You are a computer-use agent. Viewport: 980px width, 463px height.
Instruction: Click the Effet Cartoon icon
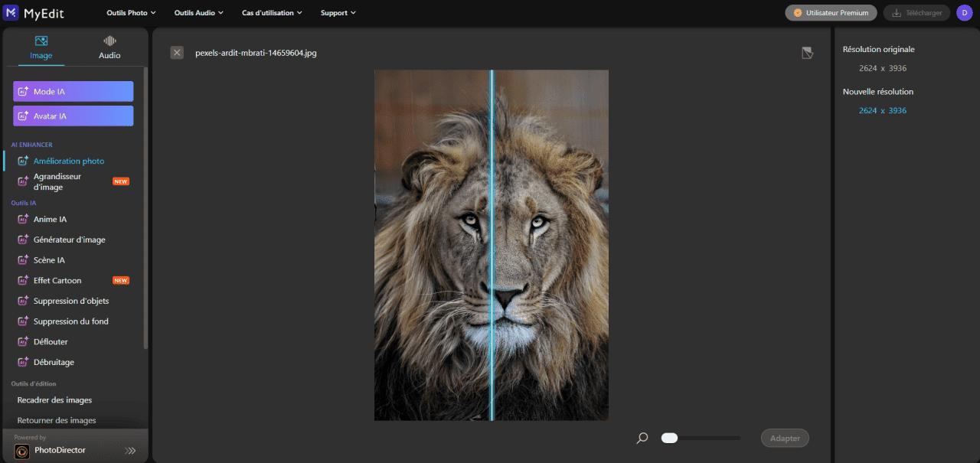point(23,280)
